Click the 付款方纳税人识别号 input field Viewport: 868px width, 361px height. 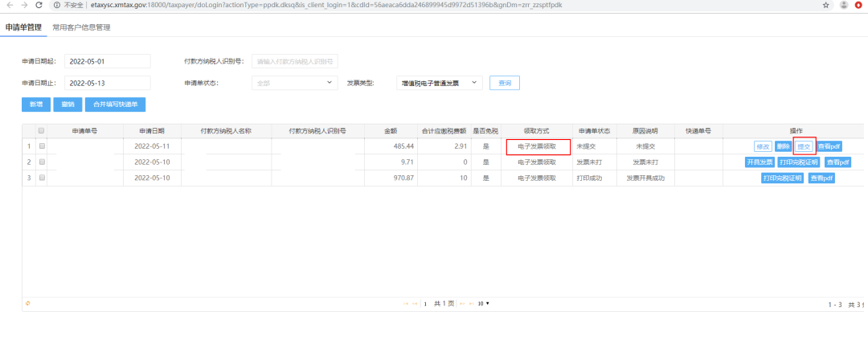coord(294,61)
